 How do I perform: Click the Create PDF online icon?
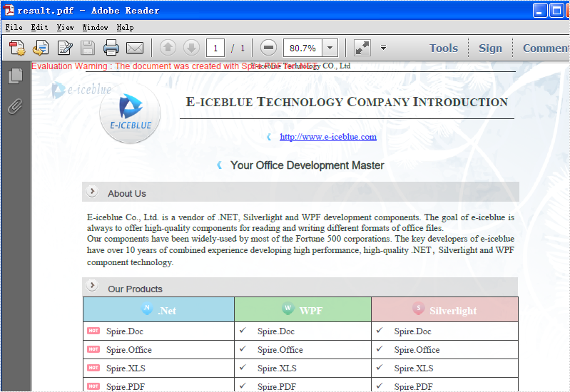[x=17, y=48]
